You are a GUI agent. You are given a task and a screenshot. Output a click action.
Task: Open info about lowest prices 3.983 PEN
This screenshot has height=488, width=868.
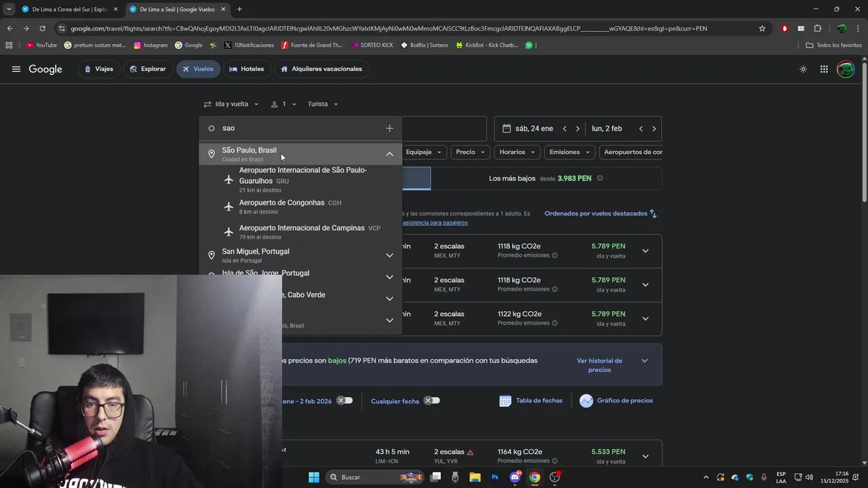(599, 178)
